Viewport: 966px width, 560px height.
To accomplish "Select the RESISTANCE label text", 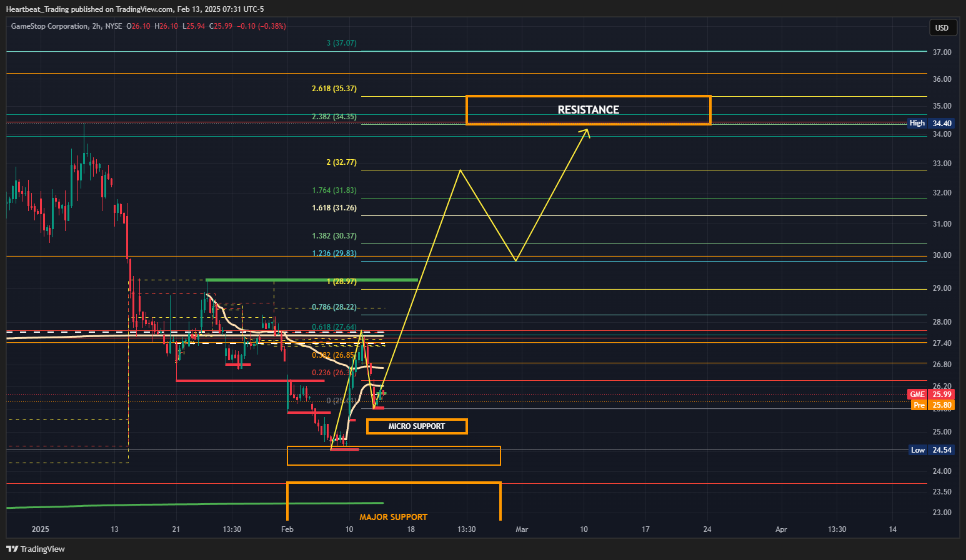I will 588,110.
